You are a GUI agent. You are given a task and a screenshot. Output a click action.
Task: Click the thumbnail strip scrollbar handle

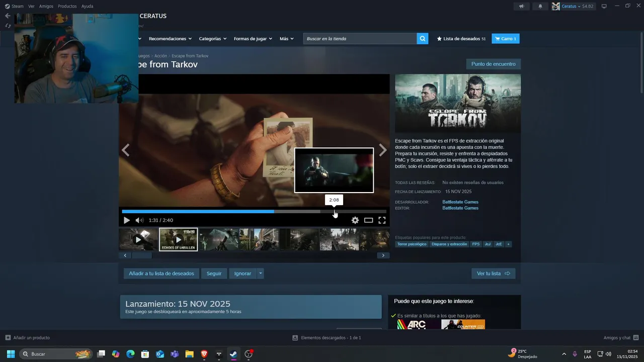coord(142,255)
